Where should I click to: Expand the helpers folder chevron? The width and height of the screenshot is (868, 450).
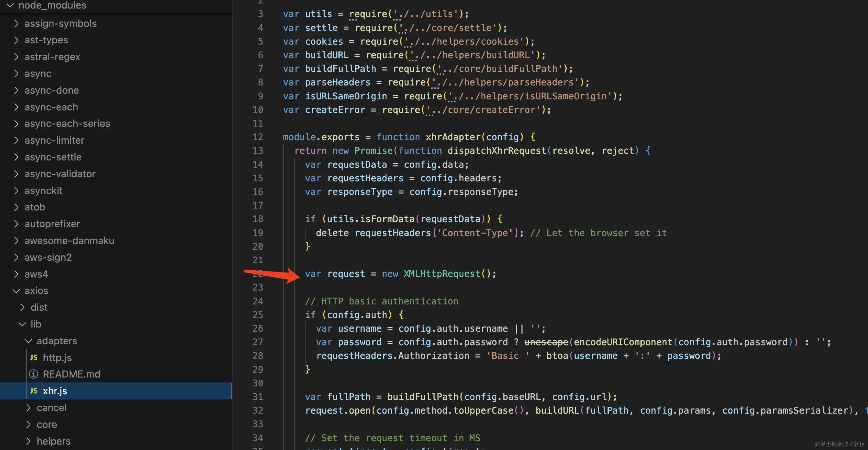28,441
